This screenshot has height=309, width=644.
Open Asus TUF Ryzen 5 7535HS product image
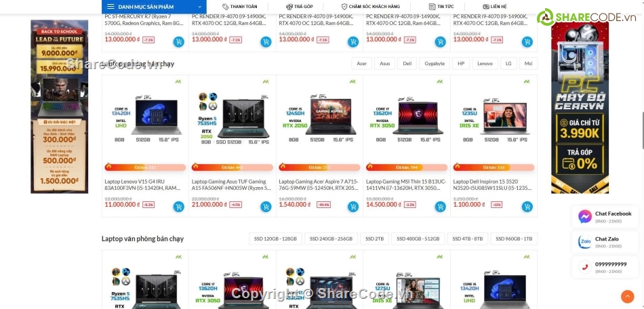pos(233,119)
